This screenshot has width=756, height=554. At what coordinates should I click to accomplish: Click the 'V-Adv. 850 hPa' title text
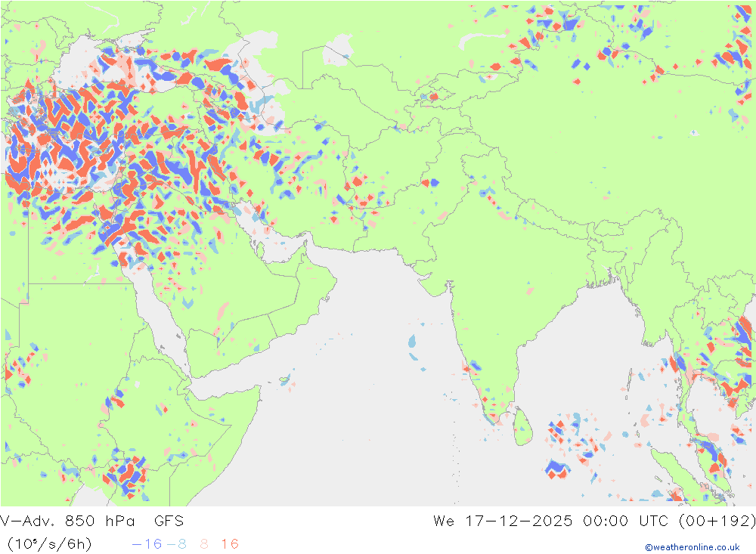[67, 522]
